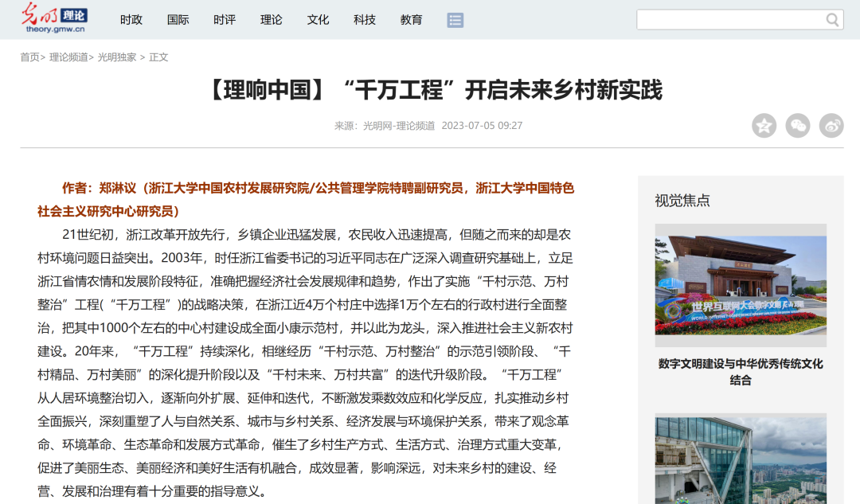
Task: Share article via Weibo icon
Action: pos(831,126)
